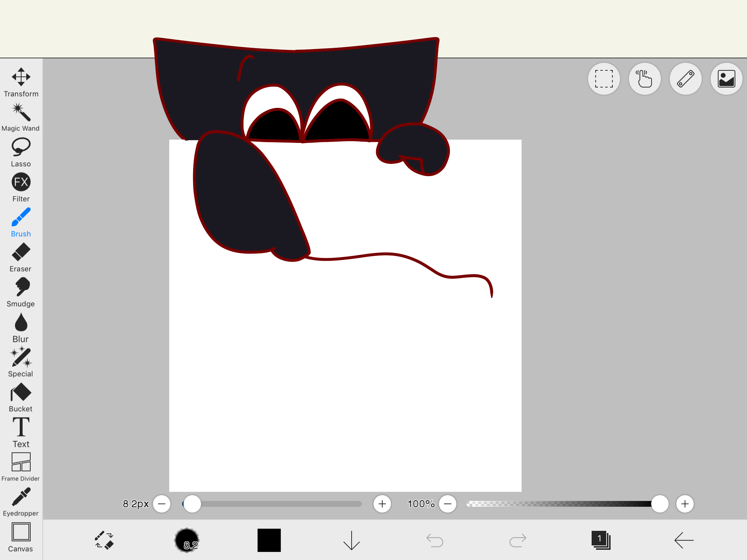The image size is (747, 560).
Task: Open brush settings circle showing 8.2
Action: click(187, 540)
